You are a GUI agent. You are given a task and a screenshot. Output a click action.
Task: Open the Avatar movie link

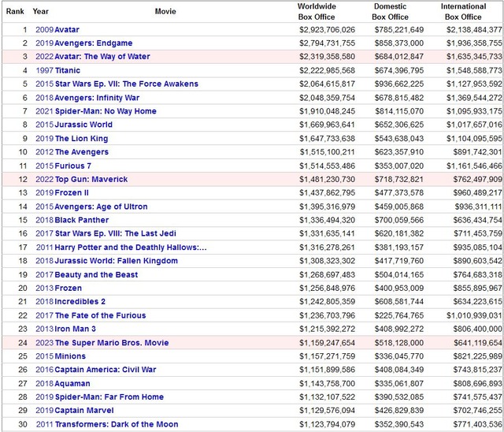[67, 30]
